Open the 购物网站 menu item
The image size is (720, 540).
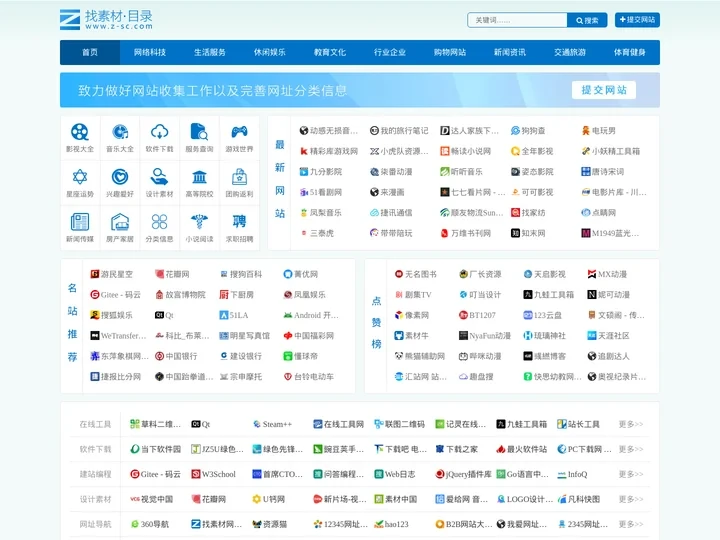point(450,52)
